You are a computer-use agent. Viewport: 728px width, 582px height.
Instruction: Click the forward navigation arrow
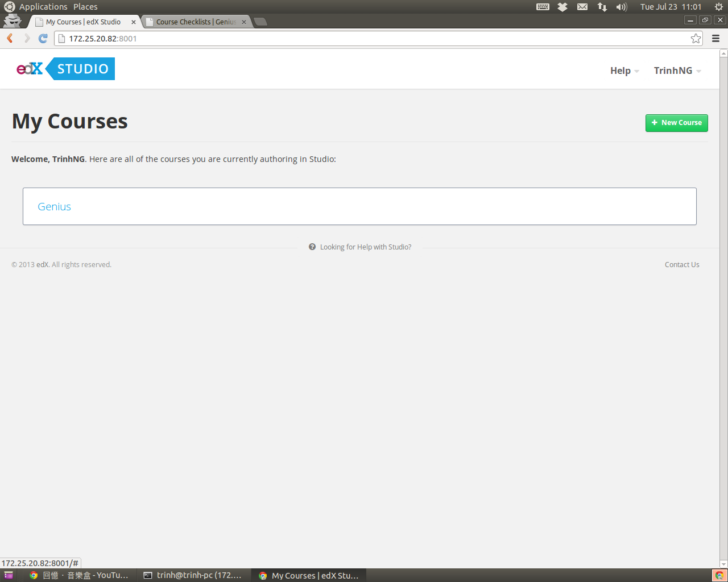26,38
